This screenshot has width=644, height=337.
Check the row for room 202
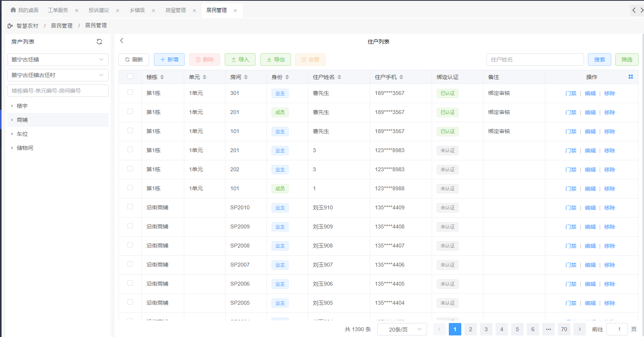(130, 169)
